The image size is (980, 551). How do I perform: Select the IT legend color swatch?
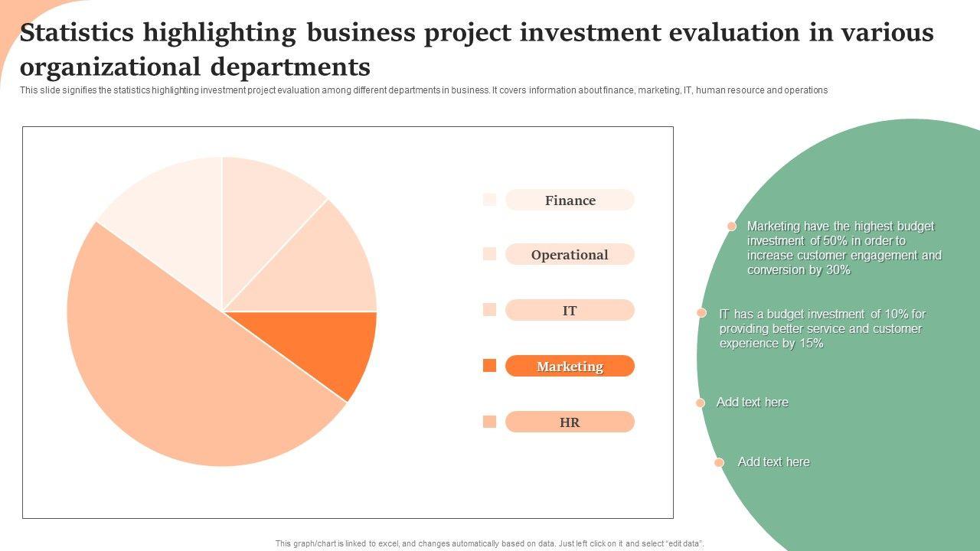coord(489,310)
